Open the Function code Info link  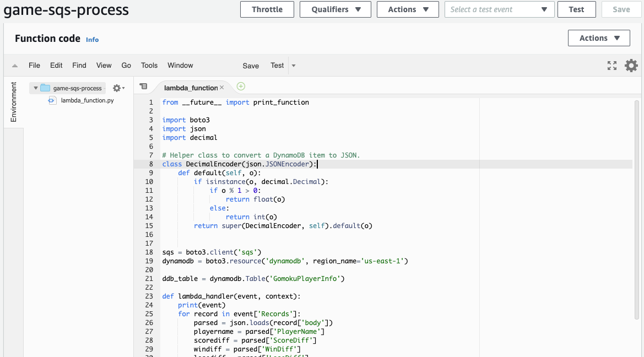pos(92,40)
